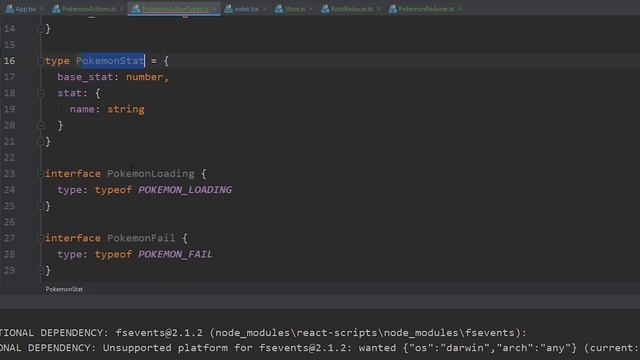Select the PokemonActionTypes.ts tab
The height and width of the screenshot is (360, 640).
tap(175, 9)
